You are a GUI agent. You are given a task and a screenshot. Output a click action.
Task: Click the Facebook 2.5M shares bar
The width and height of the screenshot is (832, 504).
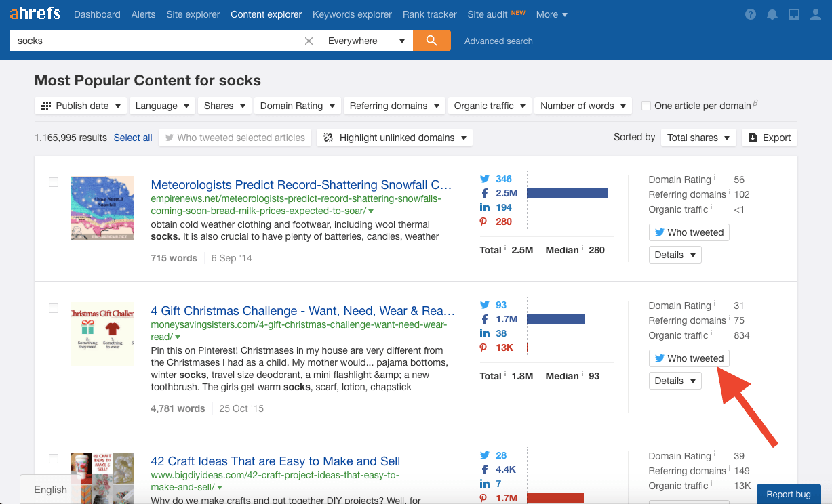click(567, 193)
